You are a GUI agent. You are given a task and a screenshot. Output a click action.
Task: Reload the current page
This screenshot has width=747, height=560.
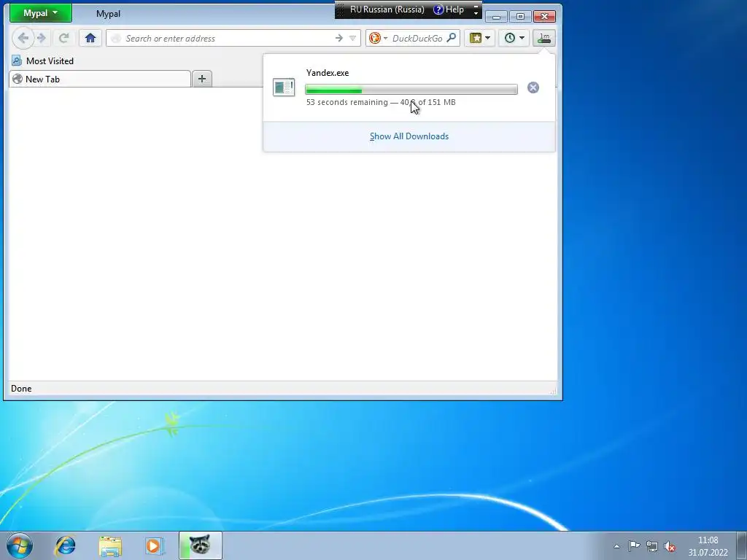pos(64,38)
